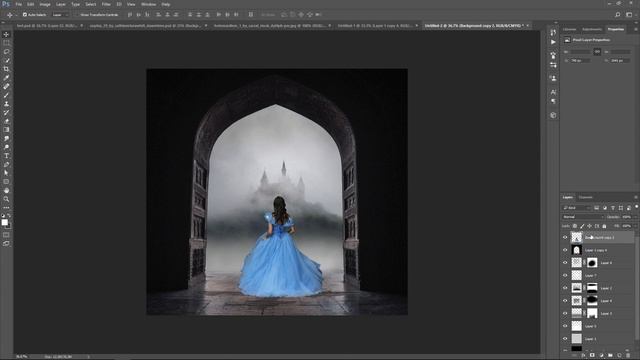Open the Properties panel flyout menu
This screenshot has height=360, width=640.
636,29
